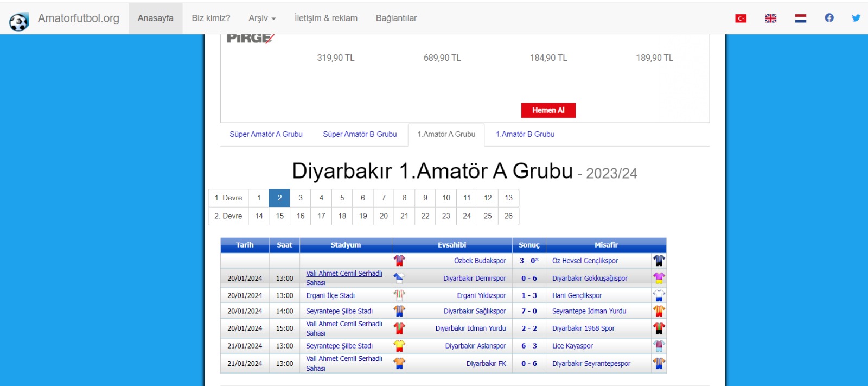Click the Amatorfutbol.org soccer ball logo
This screenshot has width=868, height=386.
[x=19, y=22]
